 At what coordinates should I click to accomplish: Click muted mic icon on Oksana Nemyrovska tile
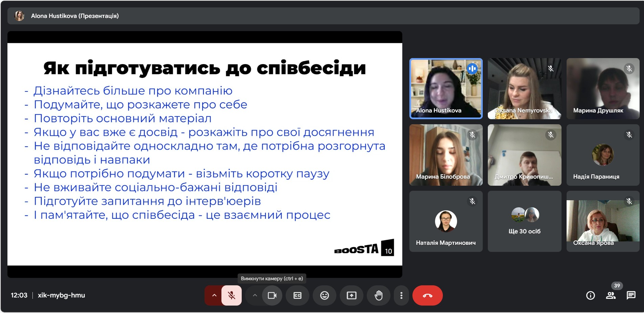(551, 69)
